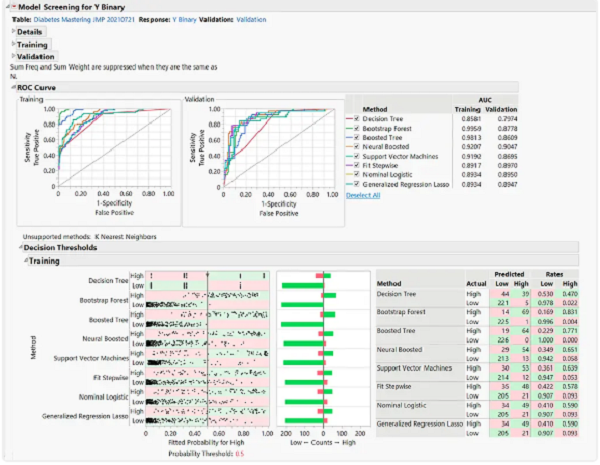Disable Support Vector Machines in ROC legend
This screenshot has height=465, width=600.
[358, 157]
